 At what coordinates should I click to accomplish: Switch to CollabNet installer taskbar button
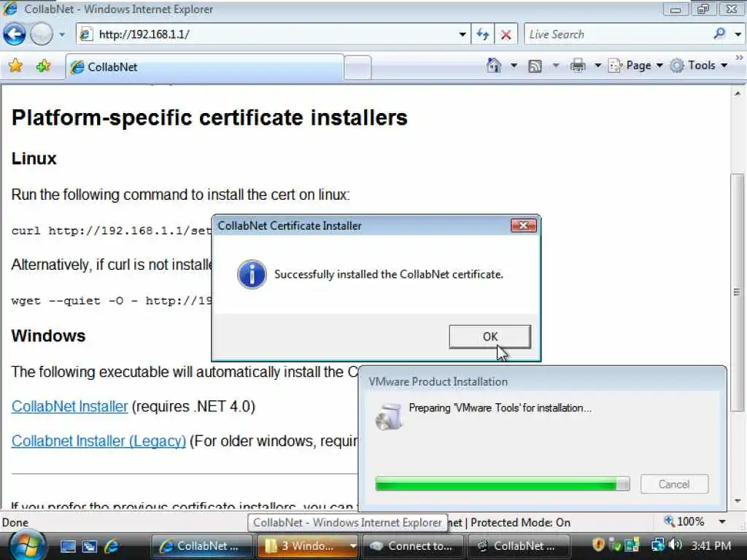pos(519,545)
